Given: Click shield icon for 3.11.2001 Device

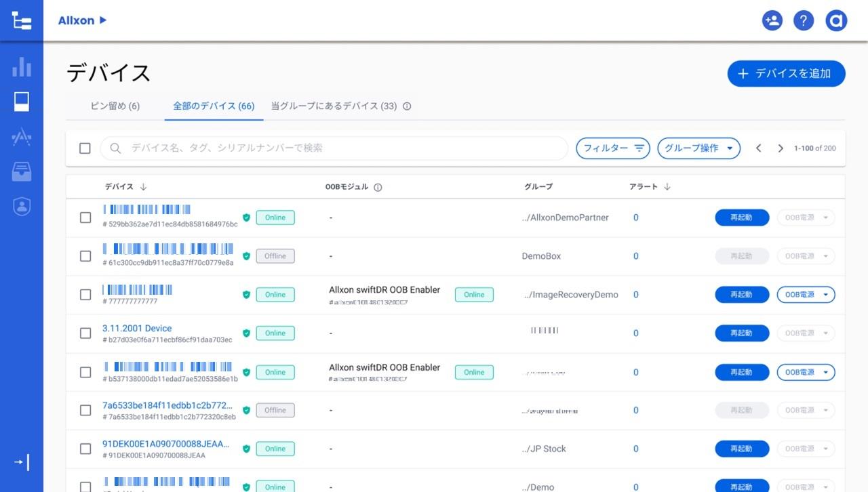Looking at the screenshot, I should [x=246, y=333].
